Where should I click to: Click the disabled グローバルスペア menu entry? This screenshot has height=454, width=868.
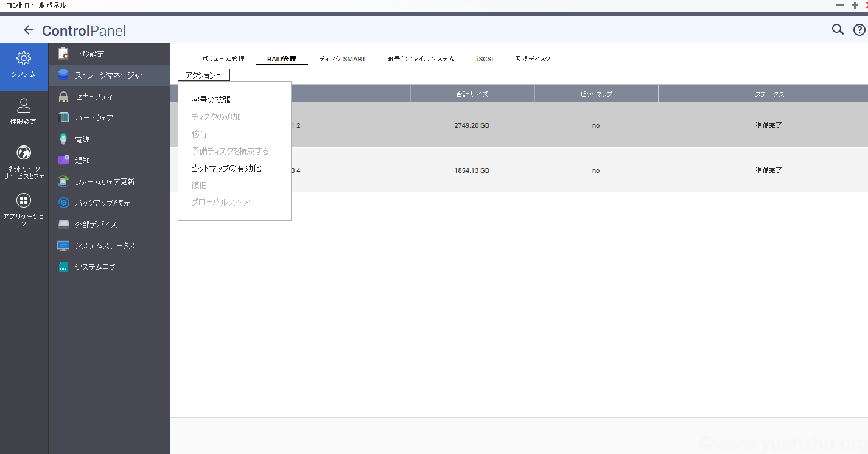pyautogui.click(x=220, y=202)
